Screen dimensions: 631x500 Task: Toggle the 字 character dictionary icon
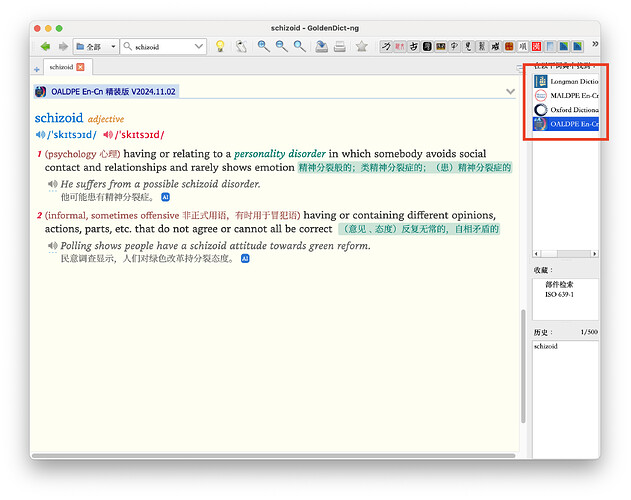(454, 46)
